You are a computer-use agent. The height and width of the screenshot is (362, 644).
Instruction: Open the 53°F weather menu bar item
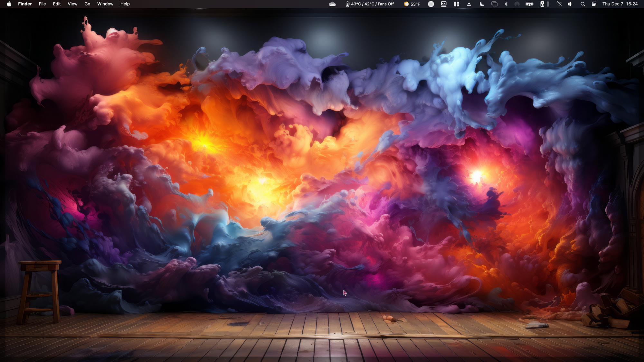(412, 4)
